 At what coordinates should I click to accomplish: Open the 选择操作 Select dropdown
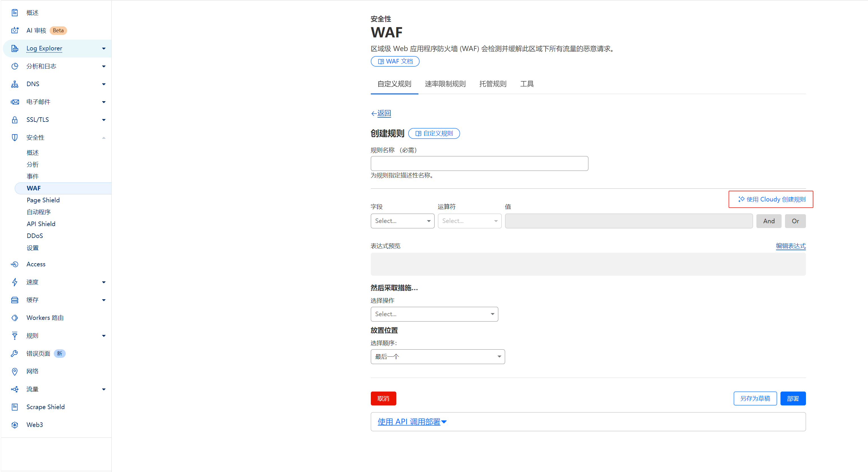(x=434, y=314)
